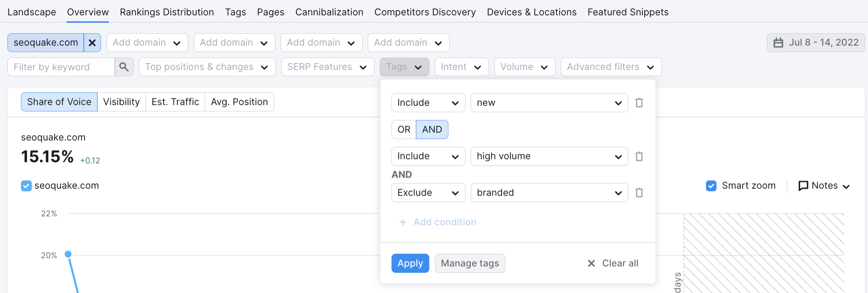This screenshot has width=868, height=293.
Task: Open Rankings Distribution tab
Action: (x=167, y=12)
